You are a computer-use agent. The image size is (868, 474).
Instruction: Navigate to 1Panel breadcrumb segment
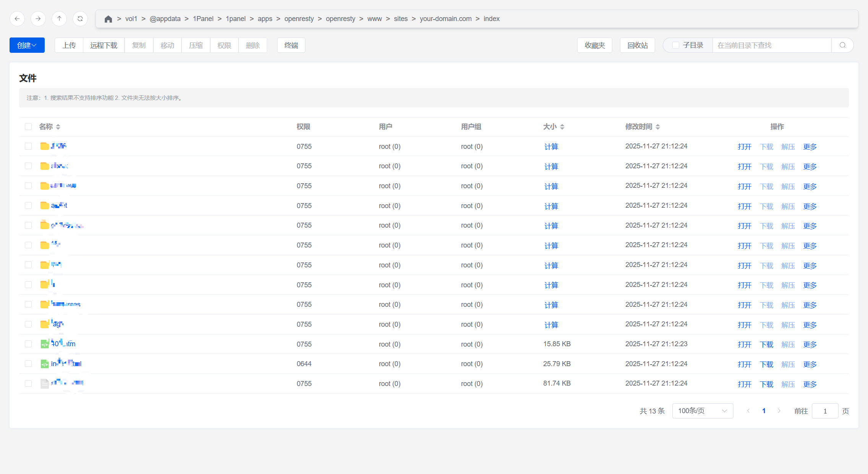pyautogui.click(x=203, y=19)
